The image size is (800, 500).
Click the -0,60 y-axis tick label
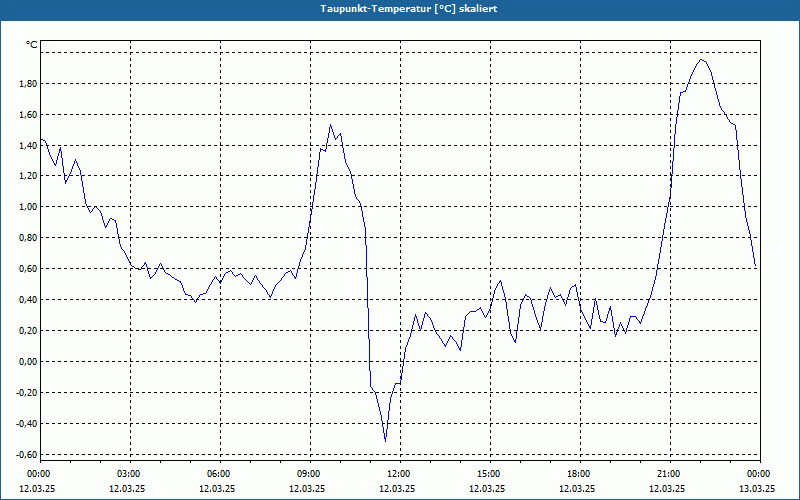click(x=27, y=455)
